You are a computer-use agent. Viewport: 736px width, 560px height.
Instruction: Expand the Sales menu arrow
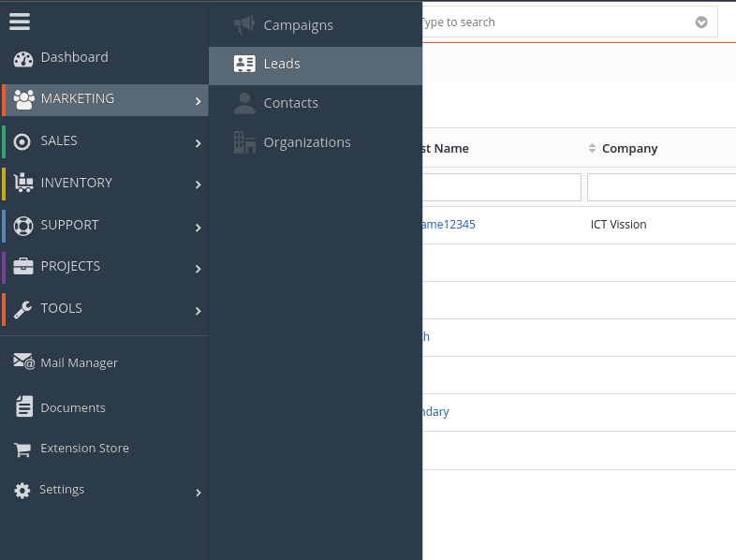(x=198, y=143)
